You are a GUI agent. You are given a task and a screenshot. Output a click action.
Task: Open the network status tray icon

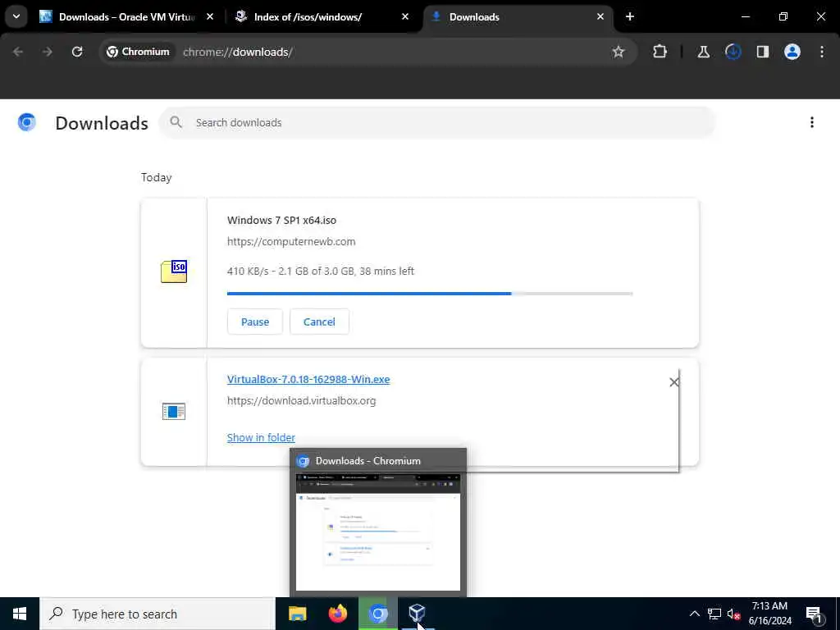pos(714,614)
